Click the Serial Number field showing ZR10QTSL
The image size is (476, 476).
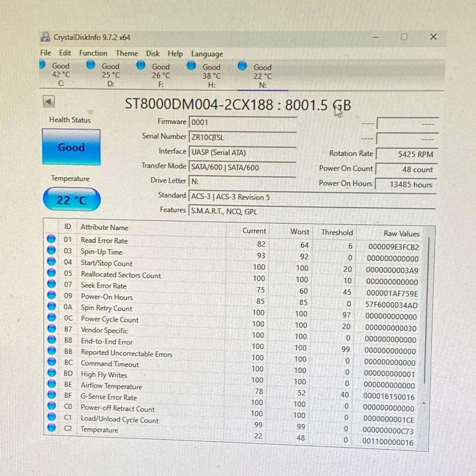tap(242, 137)
